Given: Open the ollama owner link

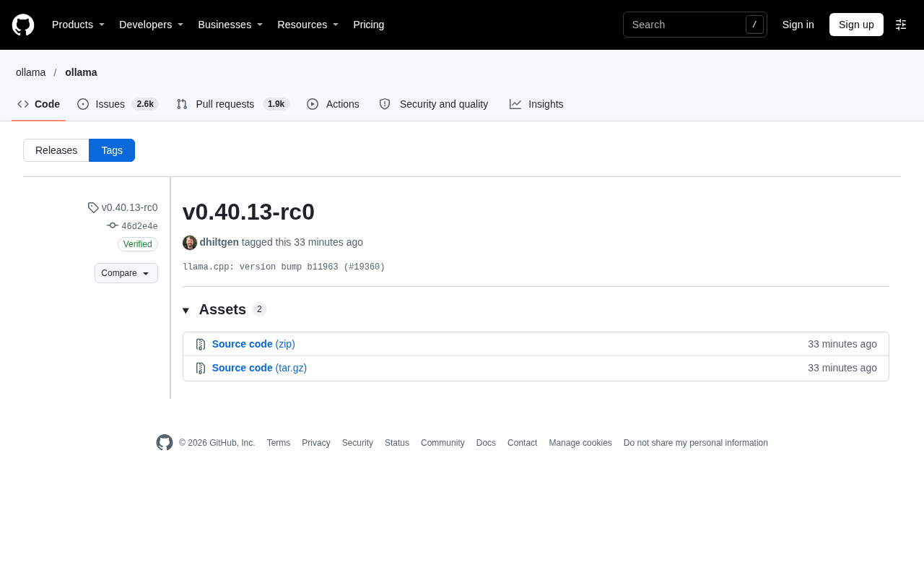Looking at the screenshot, I should [x=31, y=72].
